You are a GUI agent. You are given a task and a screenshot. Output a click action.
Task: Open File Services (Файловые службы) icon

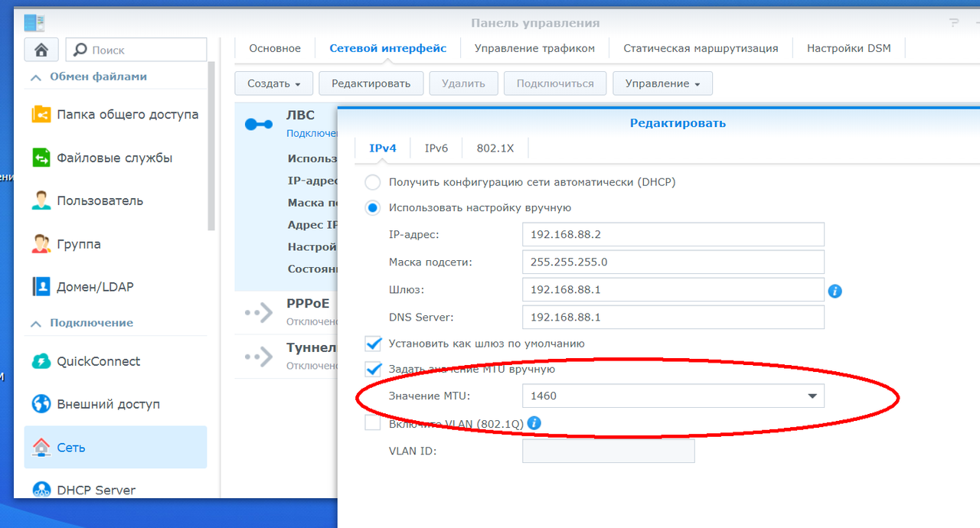click(41, 158)
